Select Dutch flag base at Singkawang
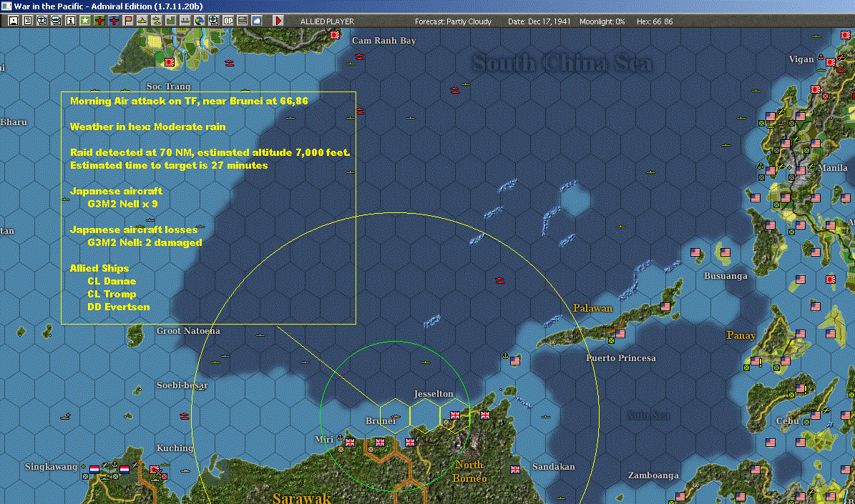Screen dimensions: 855x504 [x=94, y=469]
